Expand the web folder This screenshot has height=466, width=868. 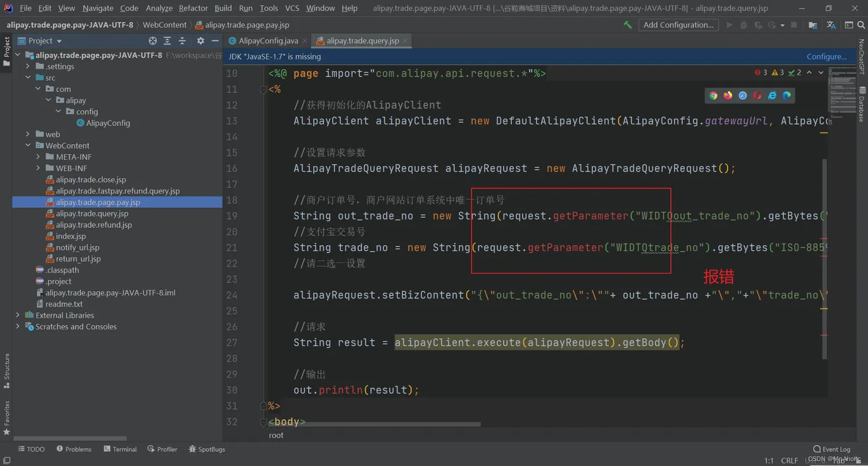click(x=28, y=134)
